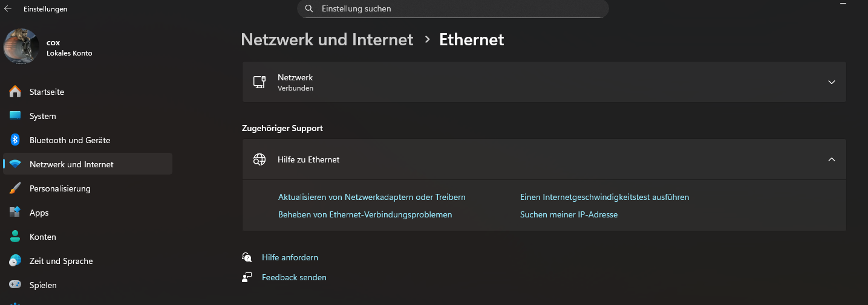Screen dimensions: 868x305
Task: Click the Bluetooth und Geräte icon
Action: (15, 140)
